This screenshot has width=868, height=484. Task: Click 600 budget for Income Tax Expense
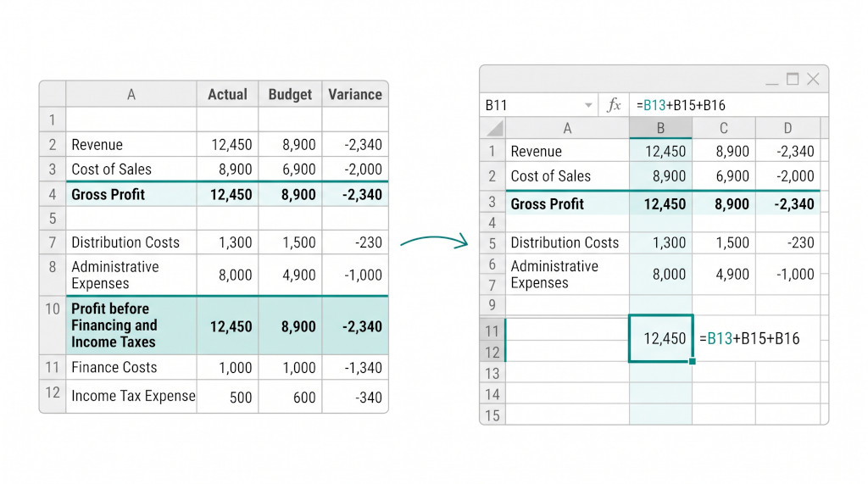(290, 397)
